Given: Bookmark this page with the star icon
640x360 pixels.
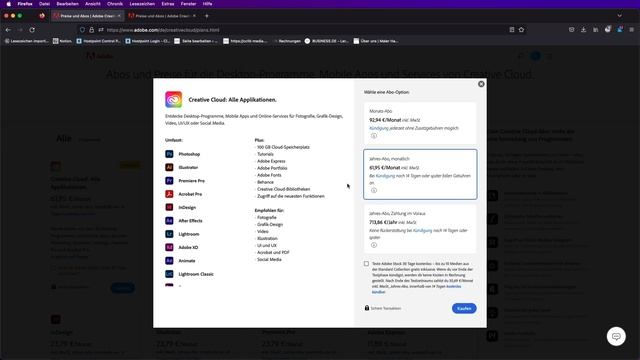Looking at the screenshot, I should click(x=521, y=30).
